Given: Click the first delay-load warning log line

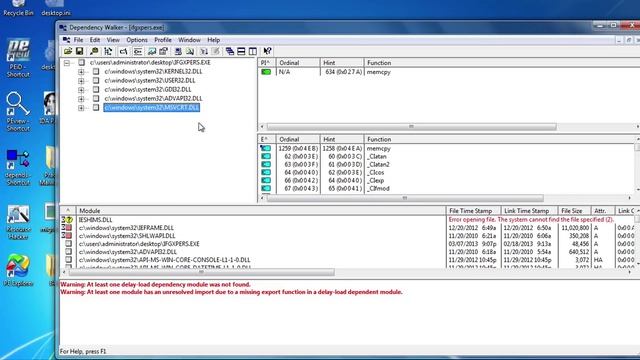Looking at the screenshot, I should [x=156, y=284].
